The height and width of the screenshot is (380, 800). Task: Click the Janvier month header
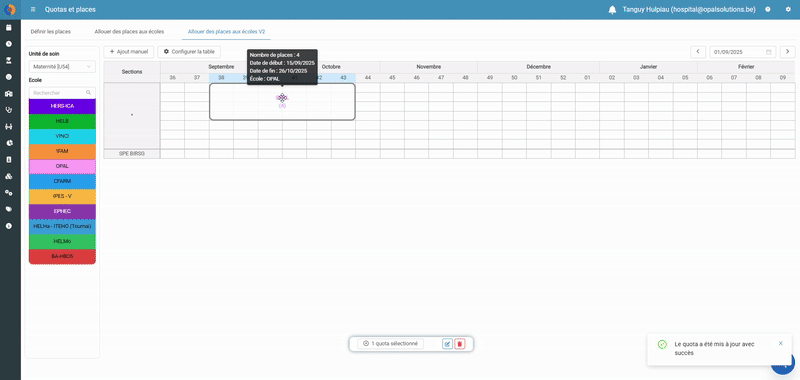click(x=648, y=67)
